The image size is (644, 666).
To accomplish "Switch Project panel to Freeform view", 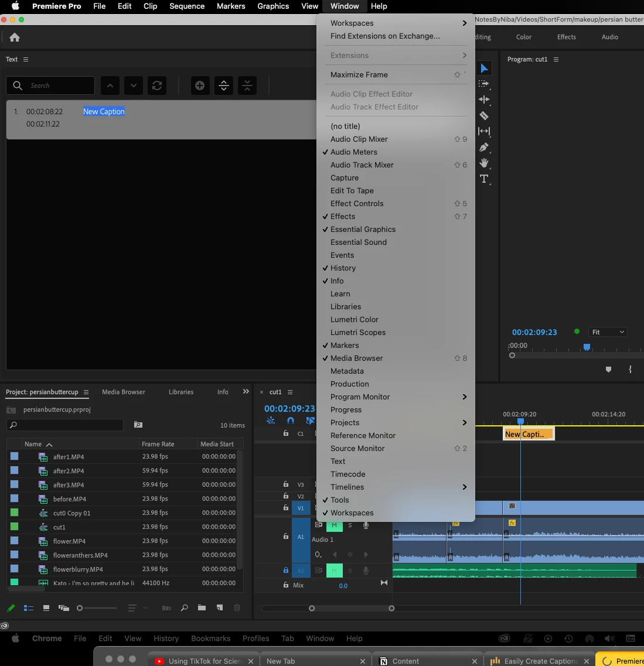I will pos(64,608).
